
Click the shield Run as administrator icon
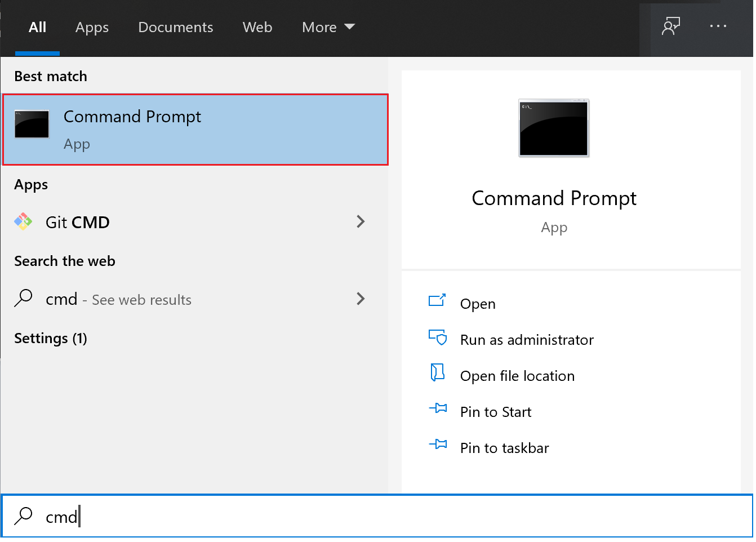438,337
